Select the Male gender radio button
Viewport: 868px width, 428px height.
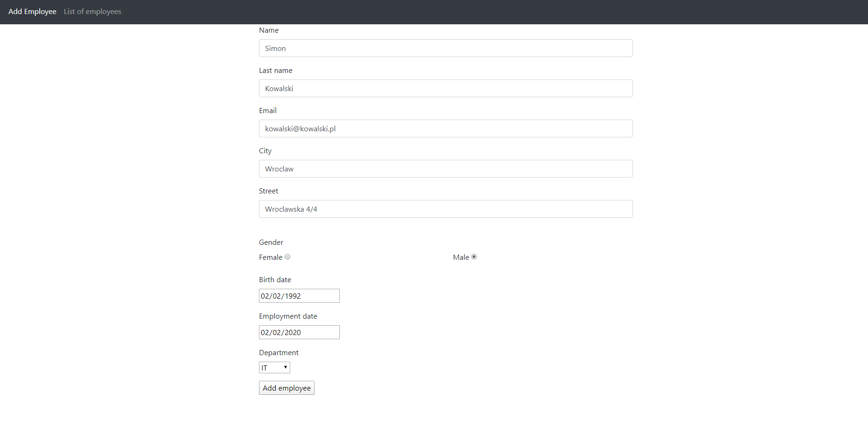pyautogui.click(x=474, y=257)
